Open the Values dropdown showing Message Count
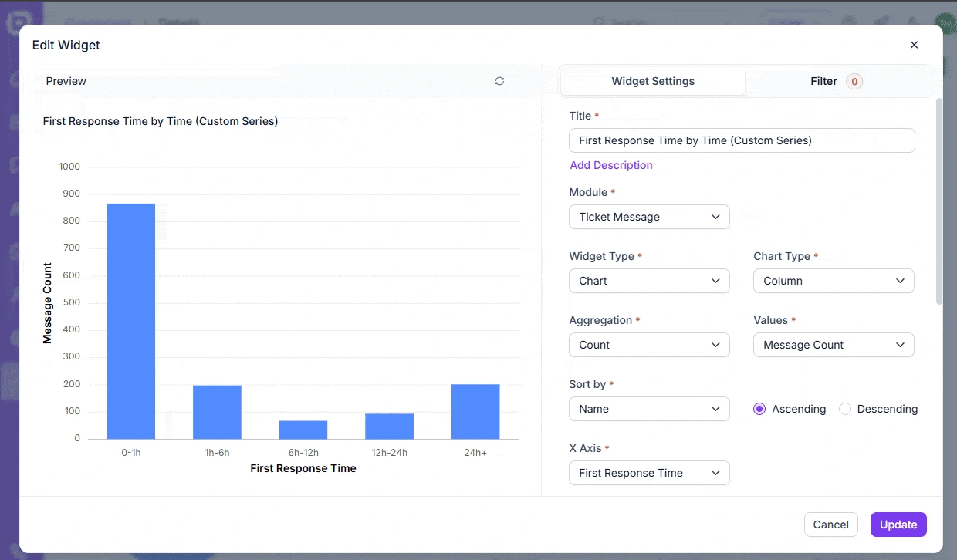This screenshot has width=957, height=560. [834, 345]
